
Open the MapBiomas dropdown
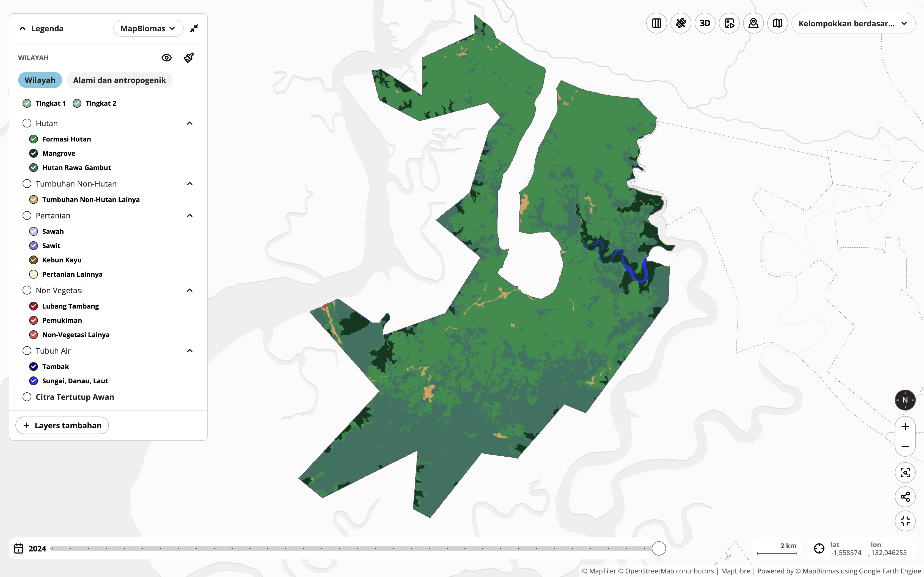[x=148, y=29]
